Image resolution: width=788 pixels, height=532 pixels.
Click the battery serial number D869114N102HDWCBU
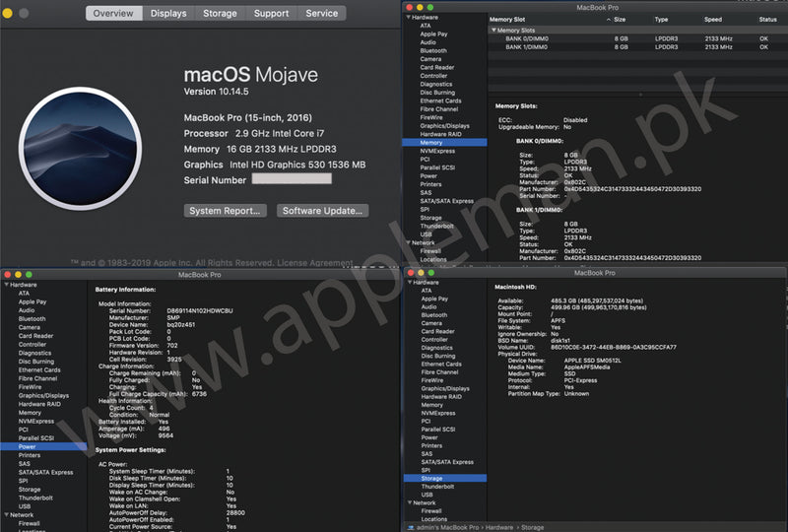click(200, 310)
